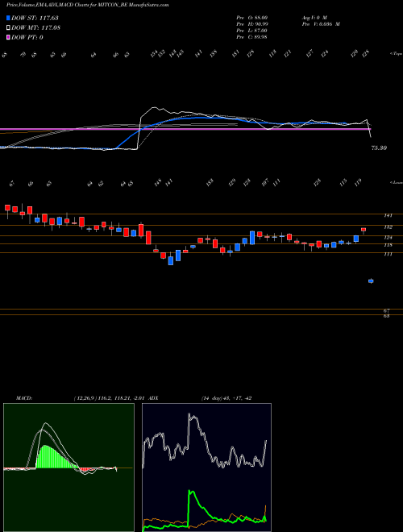Click the magenta DOW PT legend swatch
This screenshot has width=403, height=532.
9,37
